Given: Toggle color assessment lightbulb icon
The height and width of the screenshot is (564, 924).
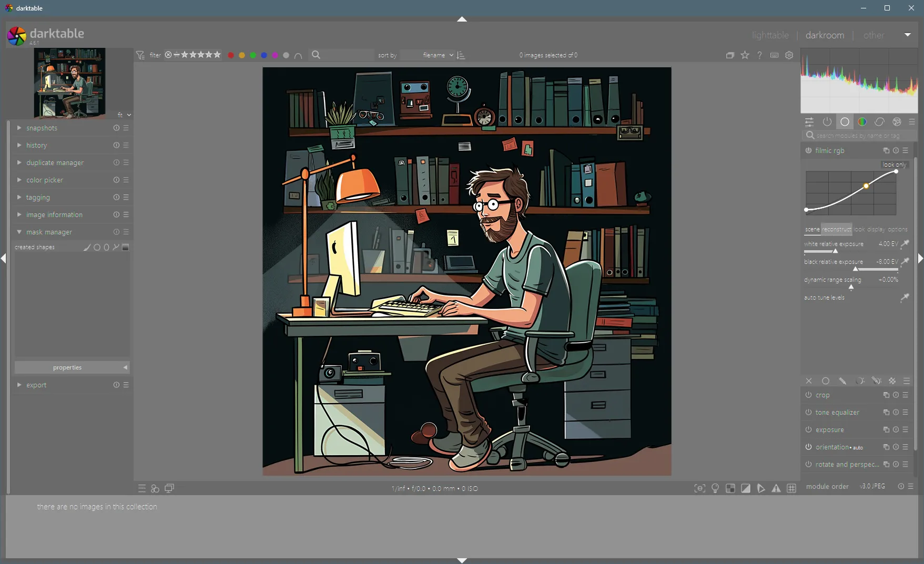Looking at the screenshot, I should coord(715,488).
